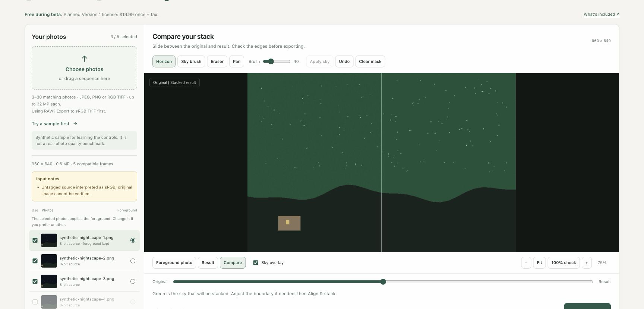Click Clear mask button
Image resolution: width=644 pixels, height=309 pixels.
[370, 62]
